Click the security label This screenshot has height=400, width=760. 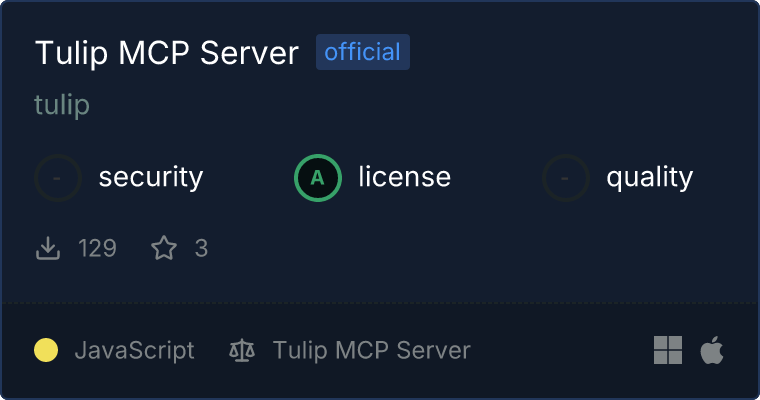pyautogui.click(x=151, y=177)
